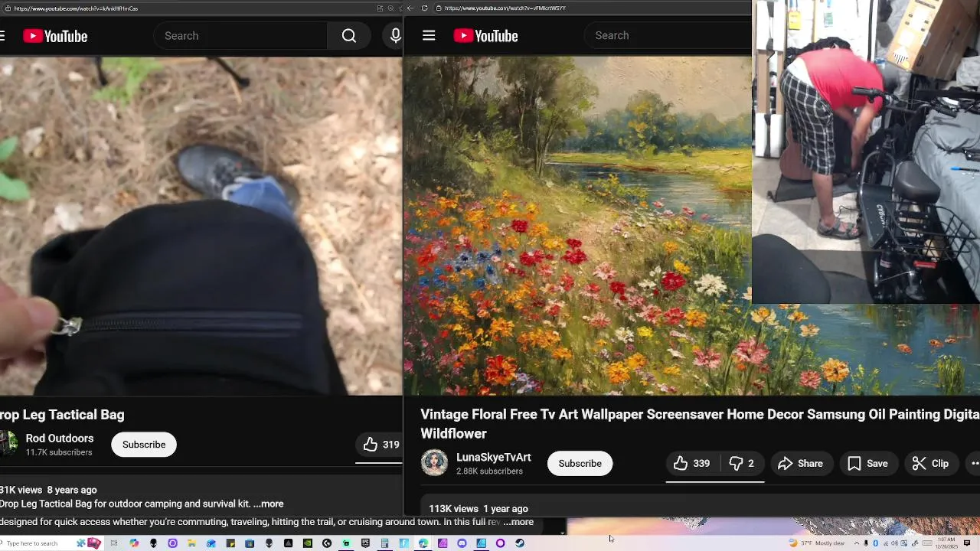Clip the Vintage Floral video
Screen dimensions: 980x551
tap(930, 463)
